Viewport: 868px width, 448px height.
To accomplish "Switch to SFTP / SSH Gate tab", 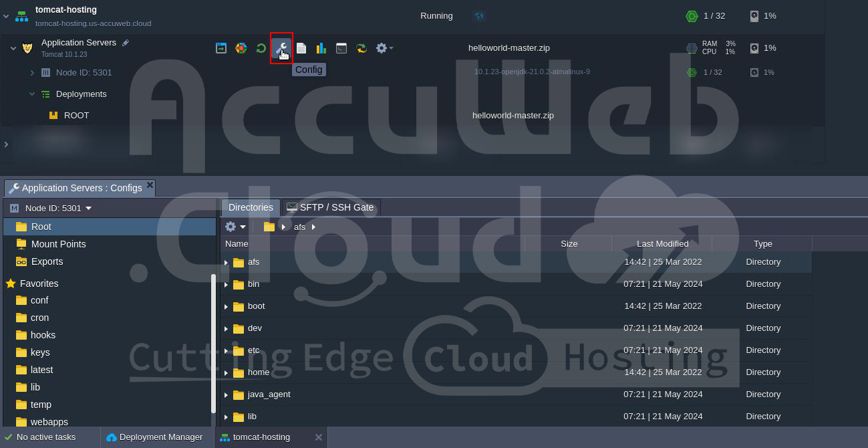I will pyautogui.click(x=331, y=207).
